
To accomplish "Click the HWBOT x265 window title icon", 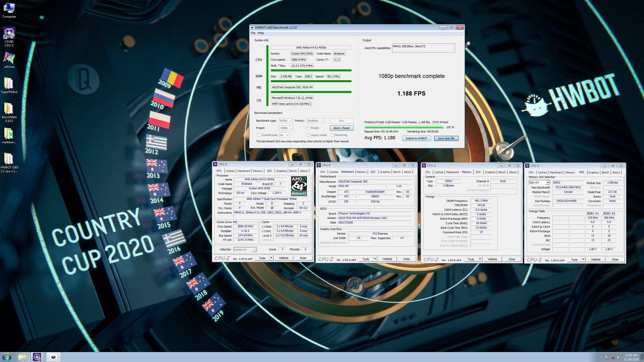I will (x=252, y=28).
